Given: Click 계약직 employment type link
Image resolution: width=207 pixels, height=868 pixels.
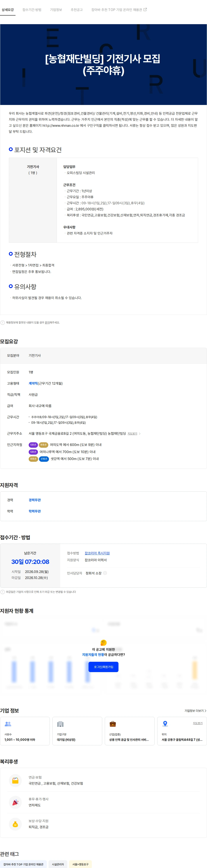Looking at the screenshot, I should tap(33, 383).
